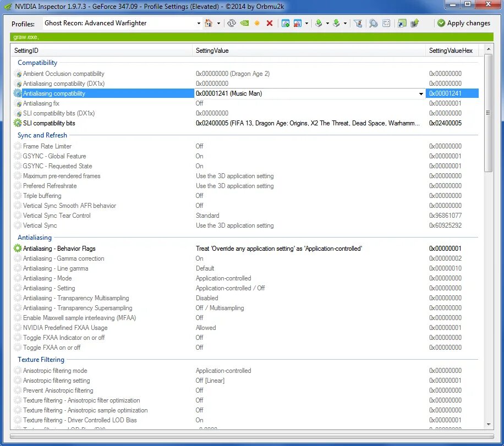
Task: Click the gear icon beside Triple buffering
Action: pos(18,196)
